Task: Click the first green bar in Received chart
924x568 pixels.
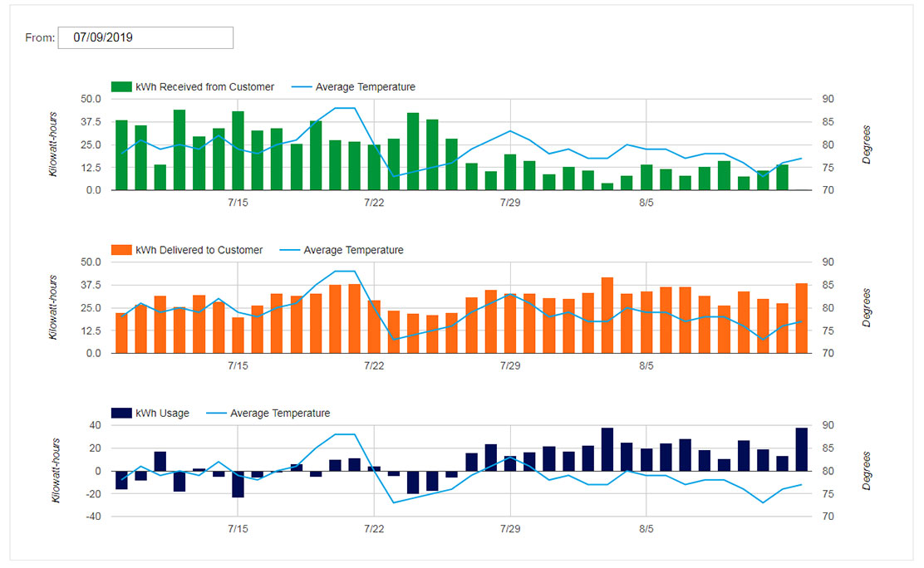Action: 121,155
